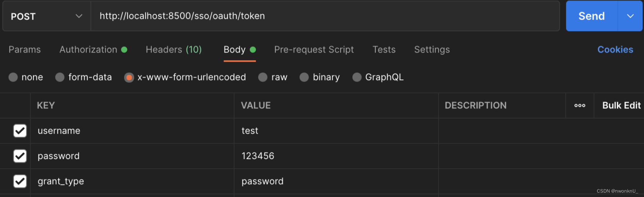Image resolution: width=644 pixels, height=197 pixels.
Task: Uncheck the username row checkbox
Action: (20, 131)
